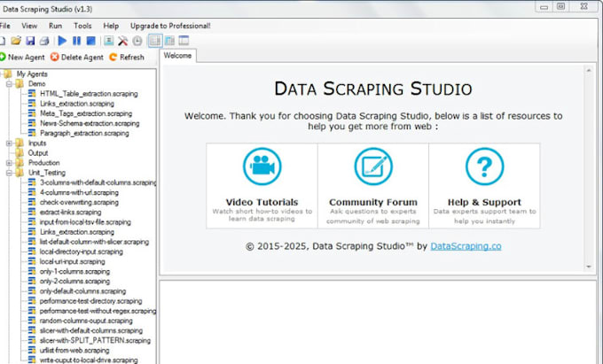Click the Welcome page scroll up arrow

click(x=589, y=71)
